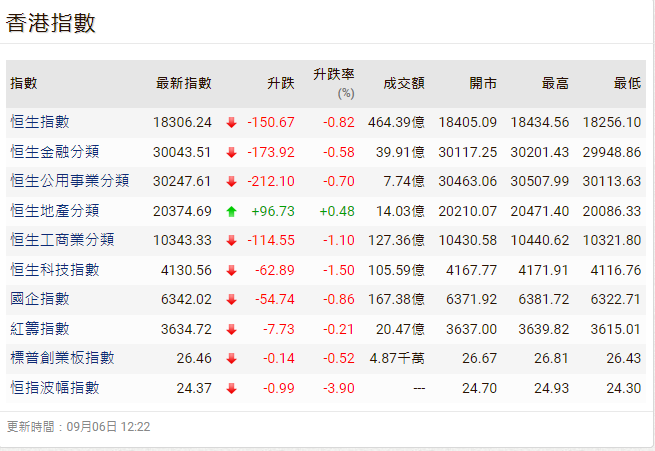Screen dimensions: 655x451
Task: Click the green up arrow for 恒生地產分類
Action: pos(231,211)
